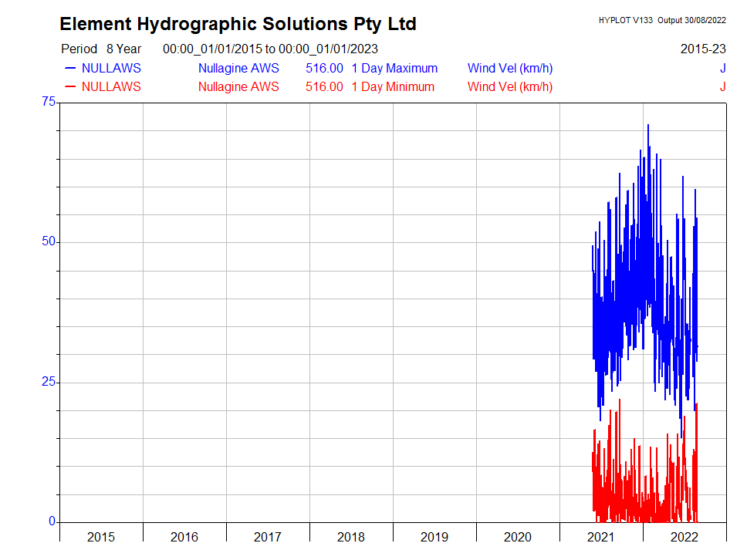Select the blue NULLAWS legend label
The image size is (747, 560).
click(x=111, y=68)
